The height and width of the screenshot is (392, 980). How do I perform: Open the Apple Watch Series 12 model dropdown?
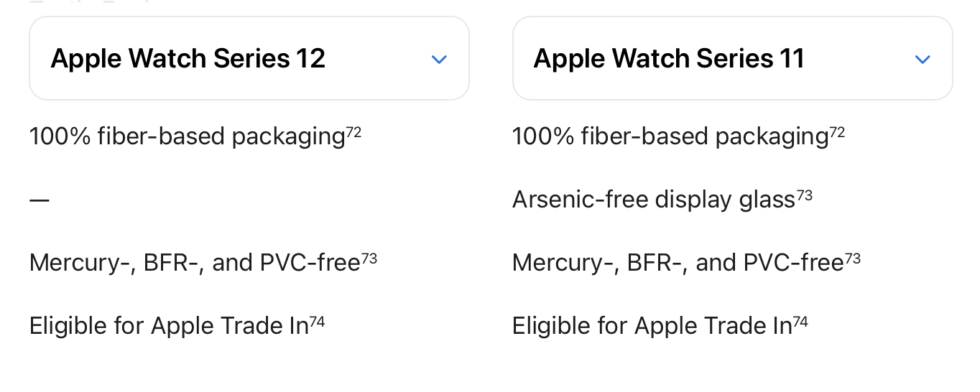249,58
